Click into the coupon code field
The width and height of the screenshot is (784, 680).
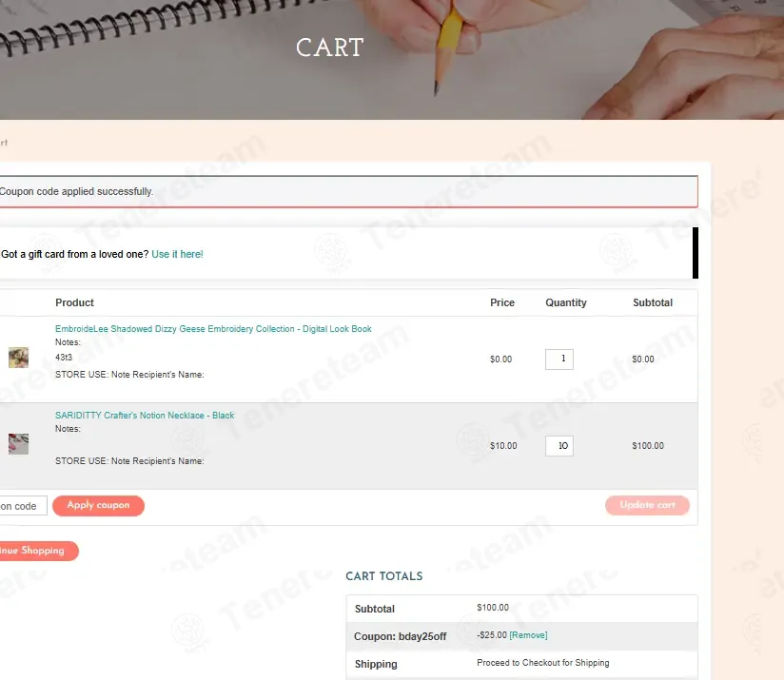21,506
